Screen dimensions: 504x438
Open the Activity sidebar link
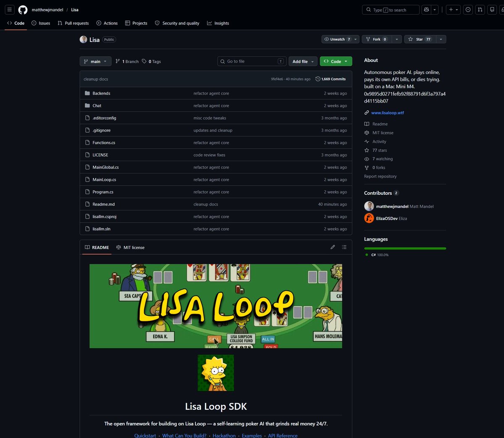[379, 142]
